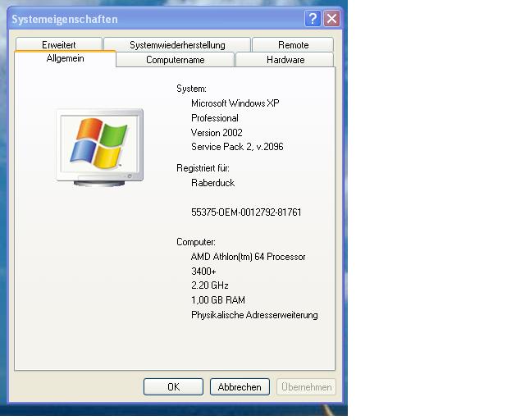This screenshot has height=420, width=525.
Task: Click 'Service Pack 2, v.2096' text
Action: pyautogui.click(x=237, y=147)
